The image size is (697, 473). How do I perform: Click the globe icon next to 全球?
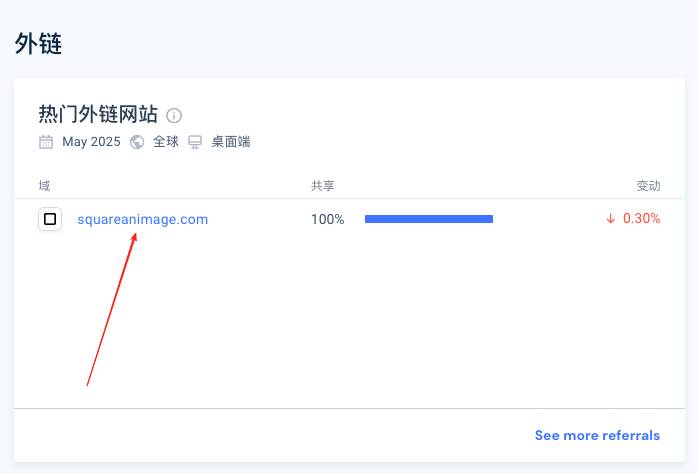point(137,142)
